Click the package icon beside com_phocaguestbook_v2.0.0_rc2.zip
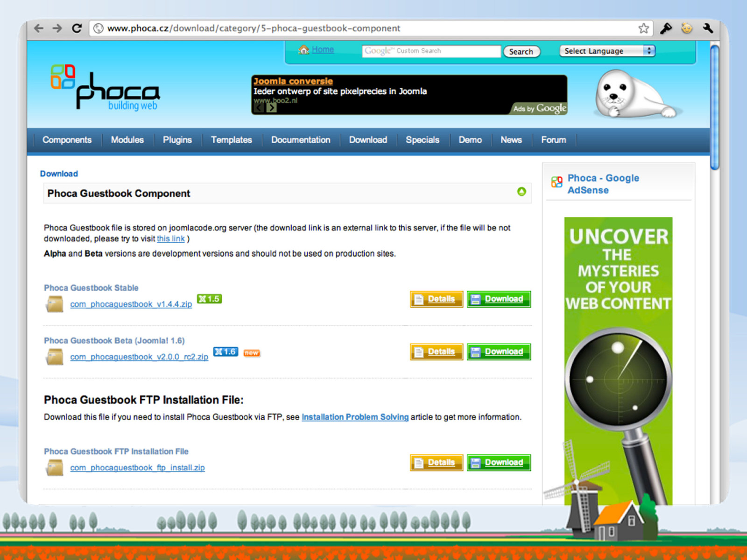 [x=55, y=357]
